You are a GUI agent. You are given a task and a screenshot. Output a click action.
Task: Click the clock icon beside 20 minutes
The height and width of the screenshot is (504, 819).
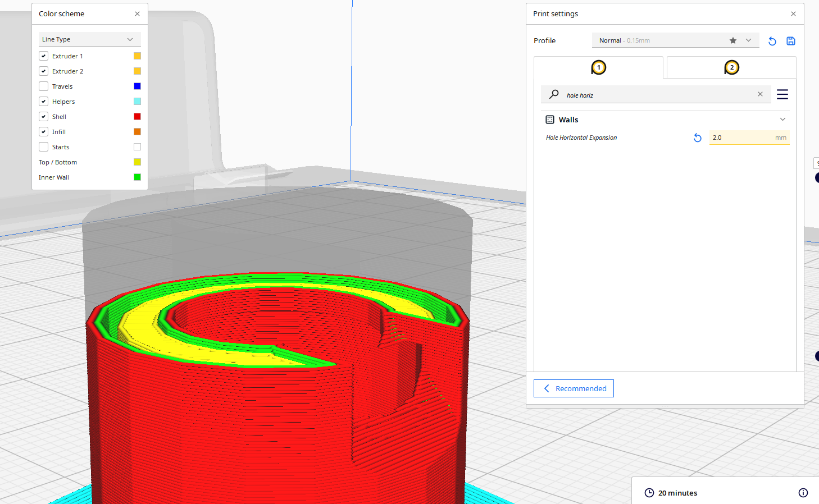(x=649, y=493)
